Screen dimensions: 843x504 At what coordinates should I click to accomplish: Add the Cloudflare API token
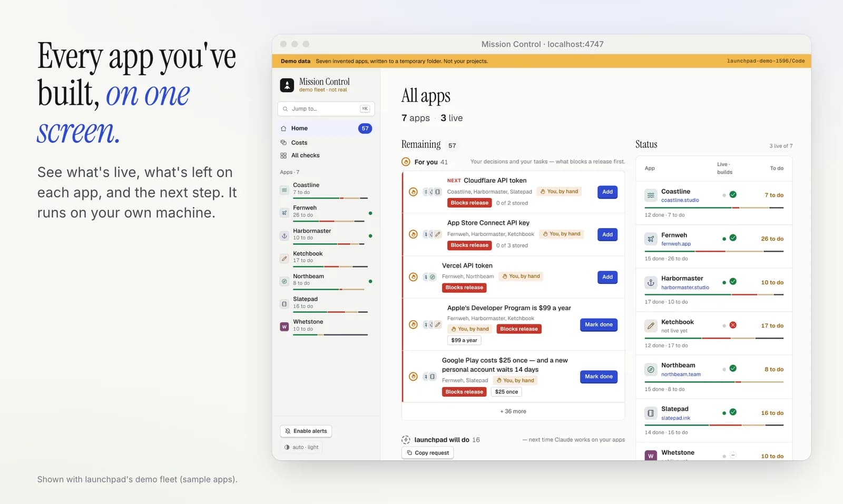[x=607, y=192]
